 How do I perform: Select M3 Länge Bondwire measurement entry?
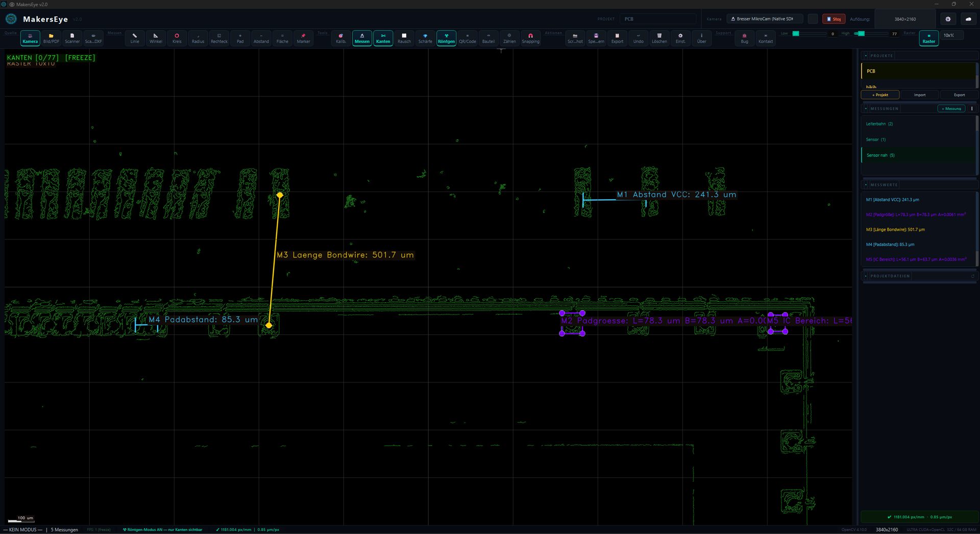(895, 230)
